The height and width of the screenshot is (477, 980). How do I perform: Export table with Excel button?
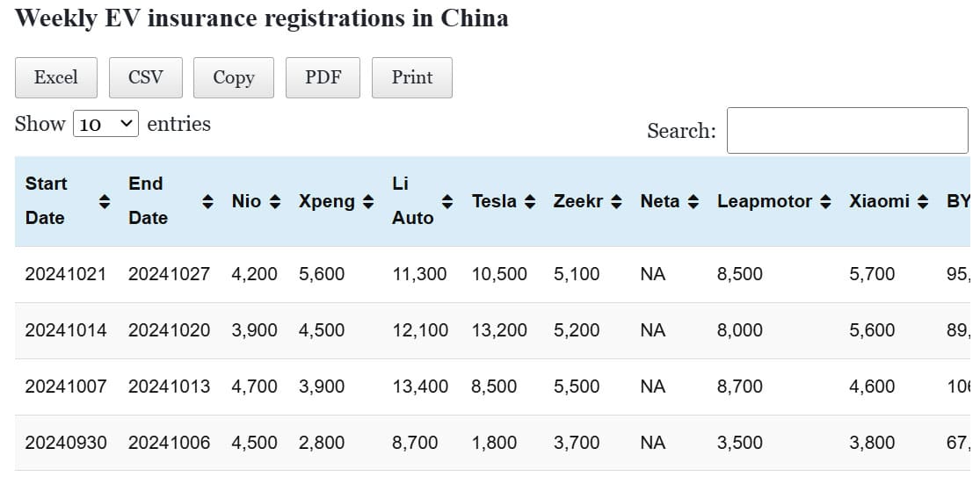[x=56, y=77]
